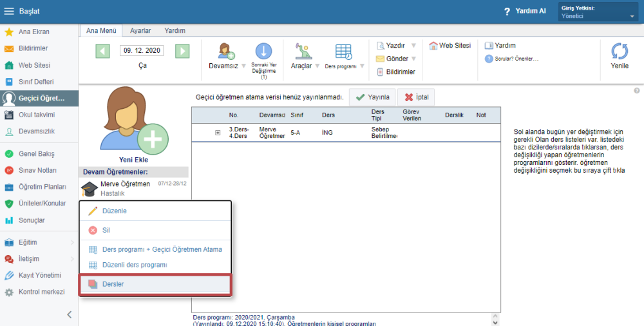Screen dimensions: 644x326
Task: Expand the 3.Ders-4.Ders row plus box
Action: pos(218,133)
